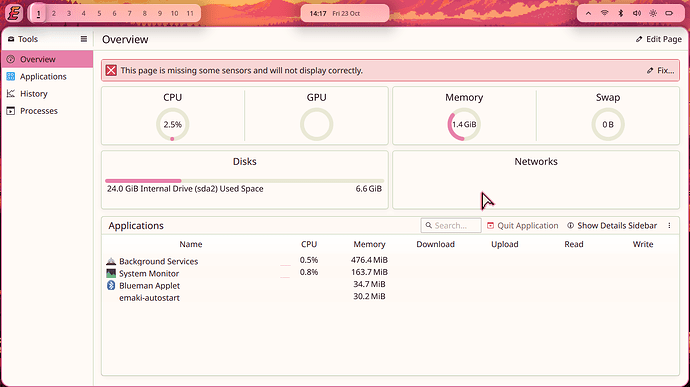690x387 pixels.
Task: Switch to workspace 5
Action: click(x=99, y=14)
